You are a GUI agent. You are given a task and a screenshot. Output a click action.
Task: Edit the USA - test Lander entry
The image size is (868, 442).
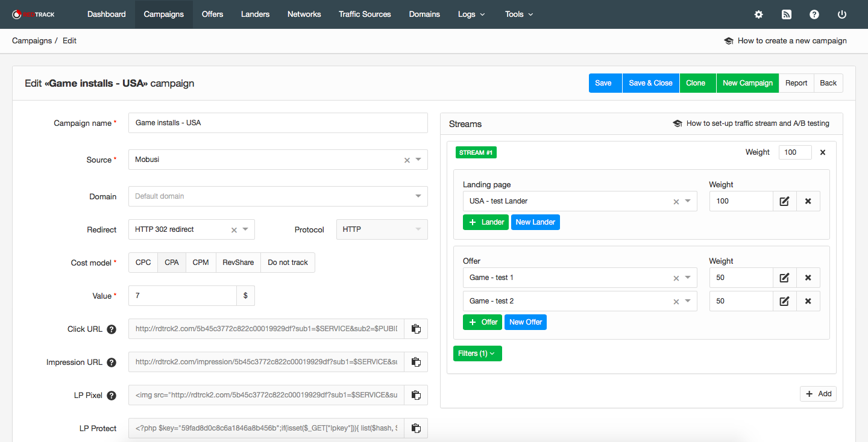tap(784, 201)
